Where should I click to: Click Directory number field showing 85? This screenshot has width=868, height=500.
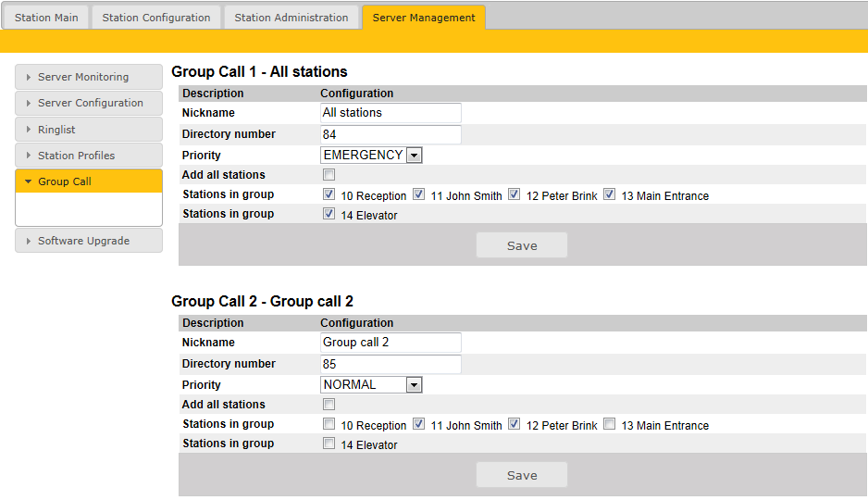click(x=391, y=365)
